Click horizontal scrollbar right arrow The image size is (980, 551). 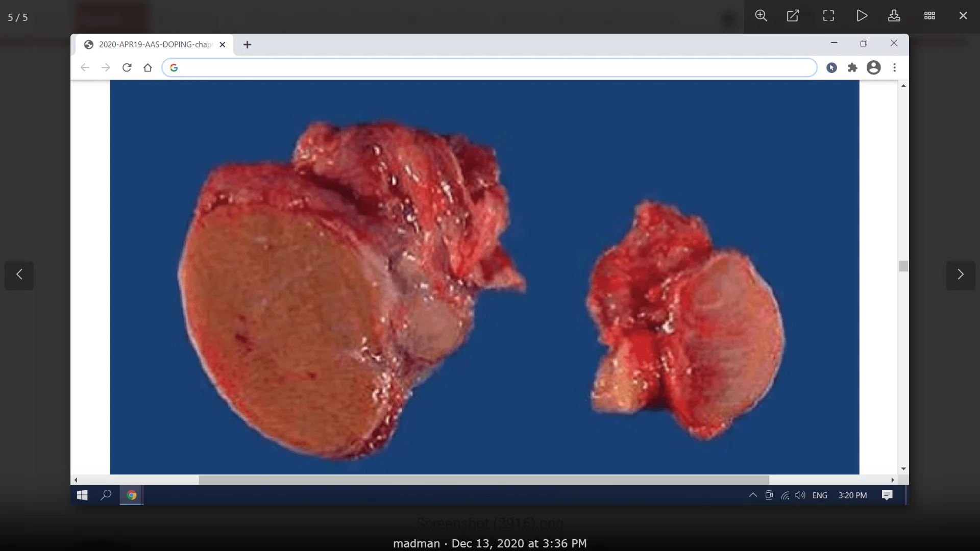(x=893, y=480)
